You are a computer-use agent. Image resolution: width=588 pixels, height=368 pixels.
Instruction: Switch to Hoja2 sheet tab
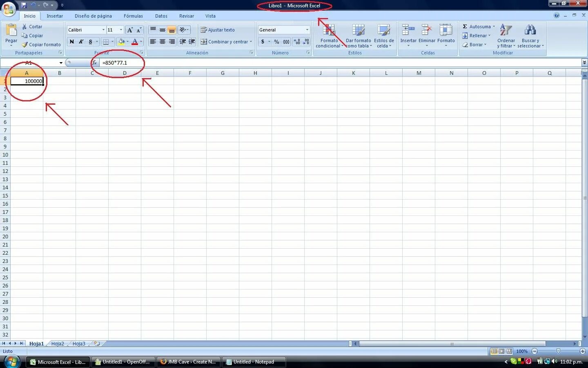pos(58,344)
